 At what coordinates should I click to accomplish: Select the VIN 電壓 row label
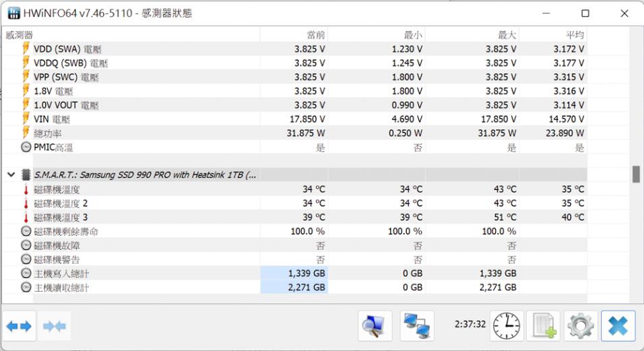point(52,119)
